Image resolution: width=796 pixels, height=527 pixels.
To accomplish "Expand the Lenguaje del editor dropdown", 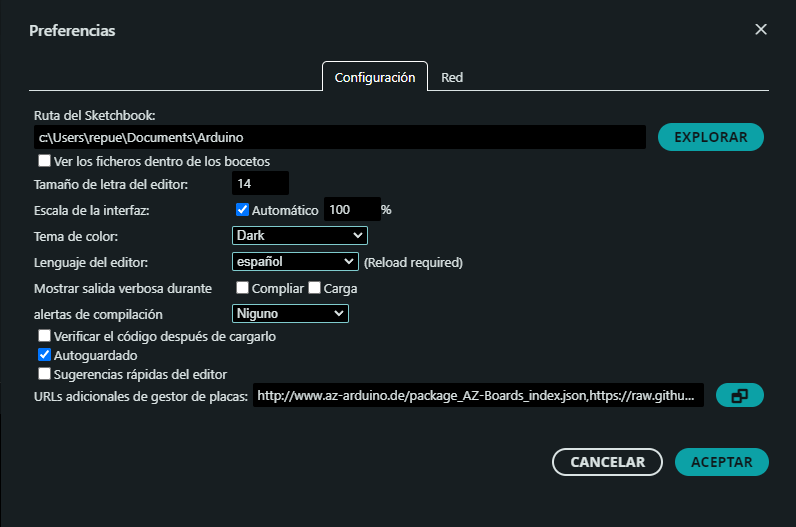I will [294, 262].
